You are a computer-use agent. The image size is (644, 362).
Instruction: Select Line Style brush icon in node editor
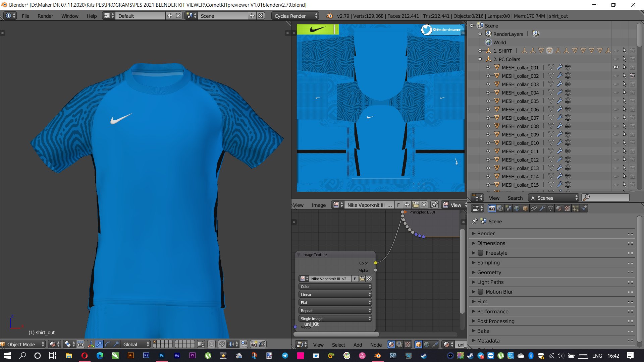click(x=435, y=345)
